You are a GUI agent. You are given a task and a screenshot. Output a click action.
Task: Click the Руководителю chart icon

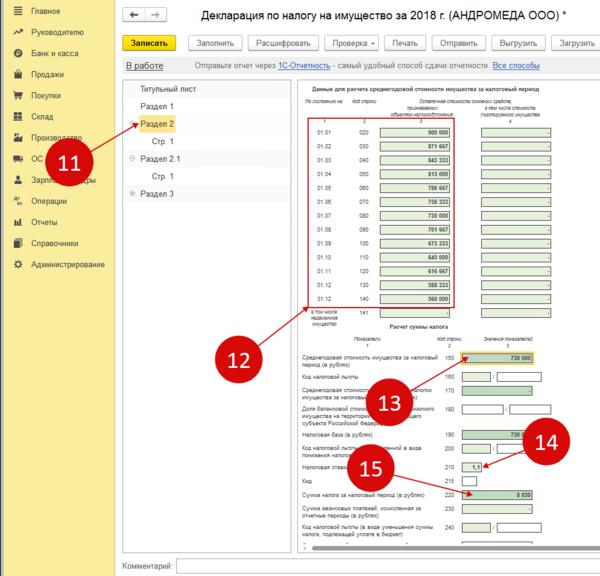click(18, 32)
